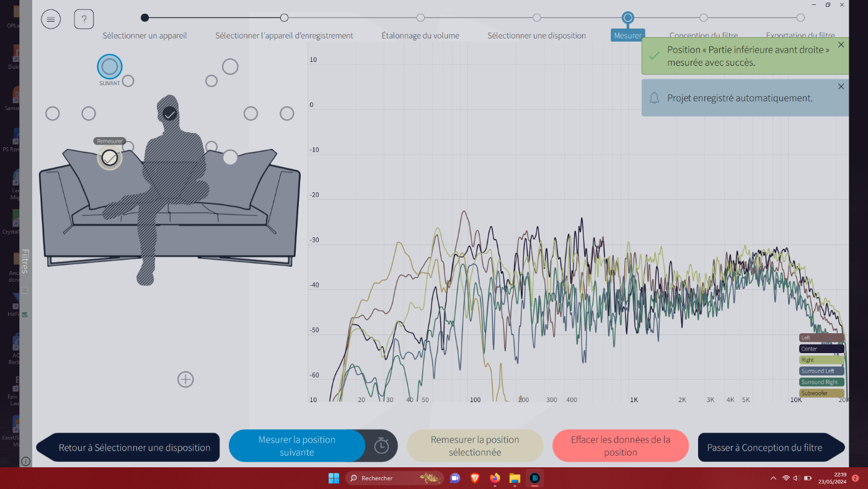
Task: Click the info icon at bottom left
Action: point(25,461)
